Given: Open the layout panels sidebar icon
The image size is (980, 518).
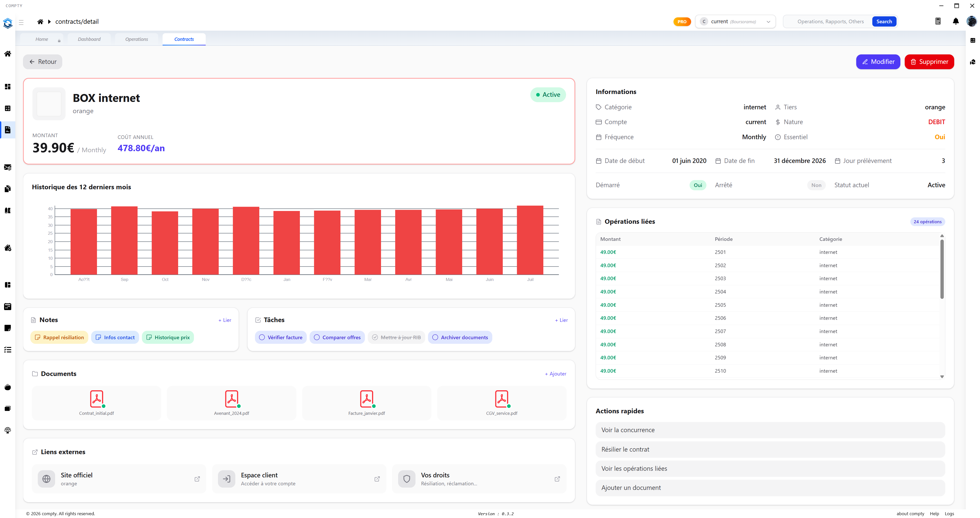Looking at the screenshot, I should (x=8, y=285).
